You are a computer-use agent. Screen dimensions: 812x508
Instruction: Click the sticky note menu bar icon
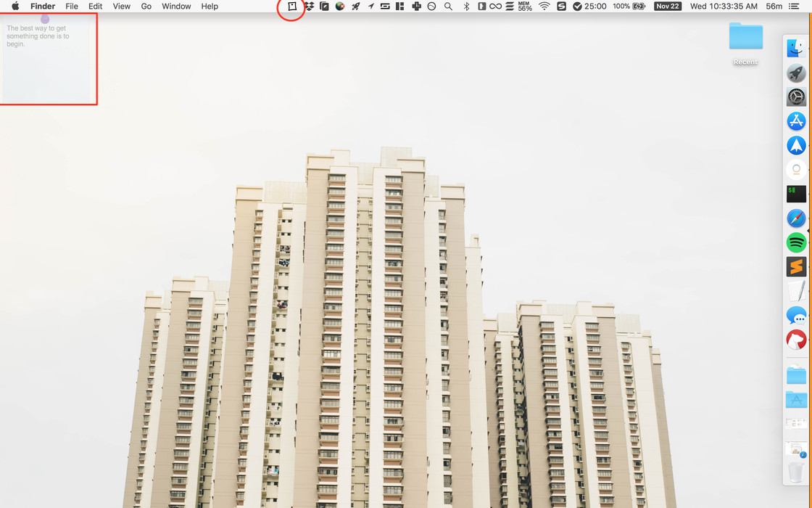292,7
